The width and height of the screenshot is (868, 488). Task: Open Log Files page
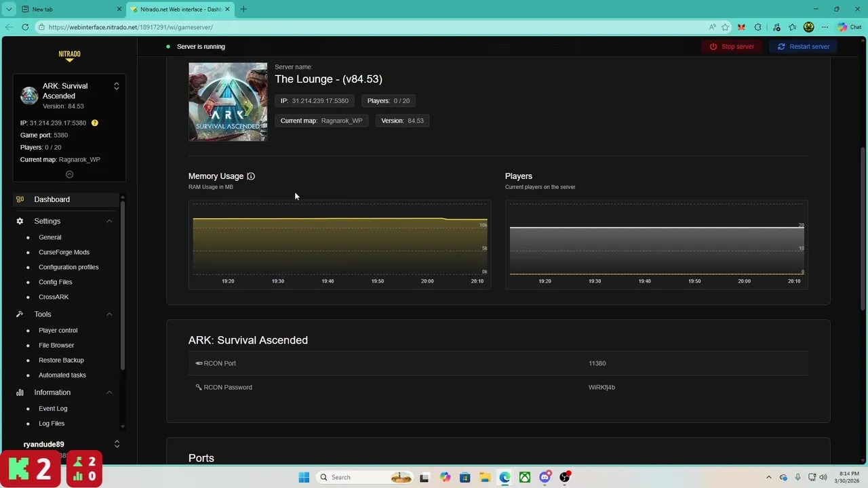[x=52, y=424]
